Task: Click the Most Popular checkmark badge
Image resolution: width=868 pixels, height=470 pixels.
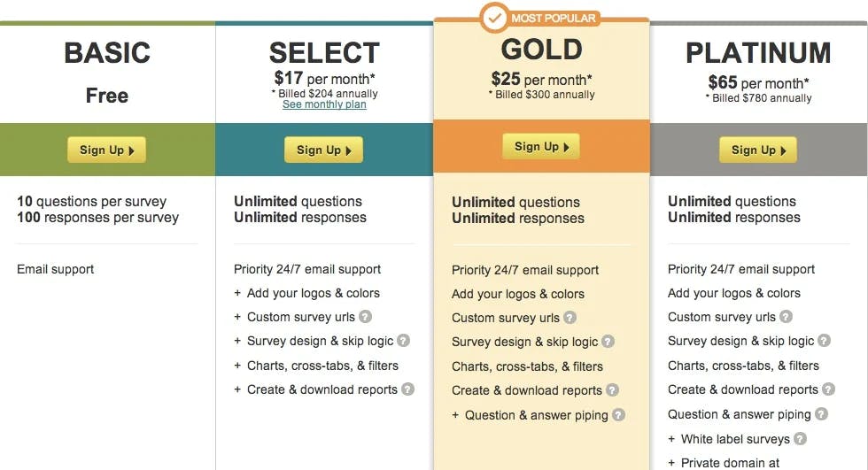Action: pyautogui.click(x=494, y=18)
